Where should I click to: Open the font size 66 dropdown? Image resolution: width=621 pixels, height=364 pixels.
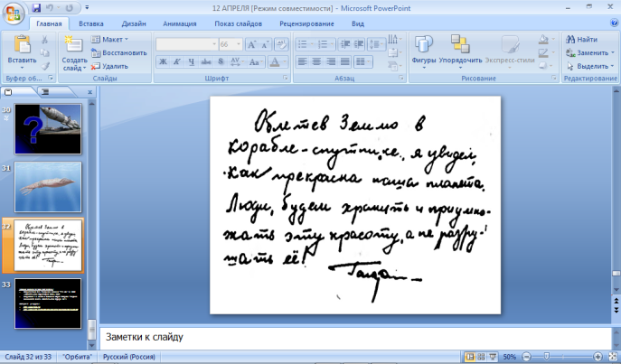239,44
